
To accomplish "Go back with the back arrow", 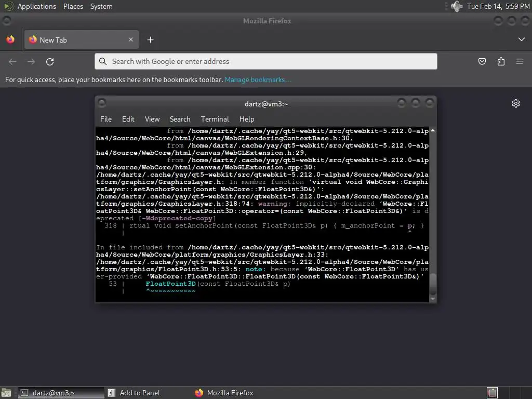I will [x=12, y=62].
